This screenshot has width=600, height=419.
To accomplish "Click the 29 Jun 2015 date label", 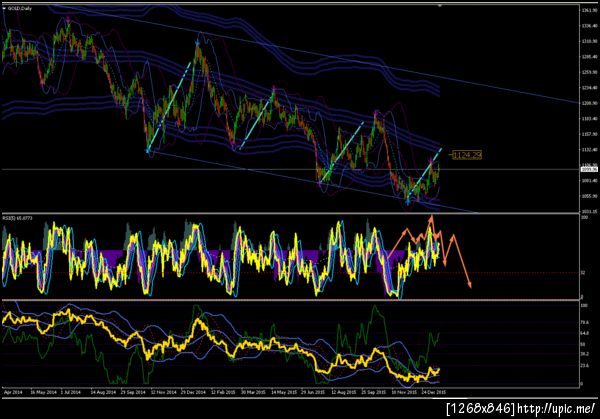I will (x=313, y=392).
